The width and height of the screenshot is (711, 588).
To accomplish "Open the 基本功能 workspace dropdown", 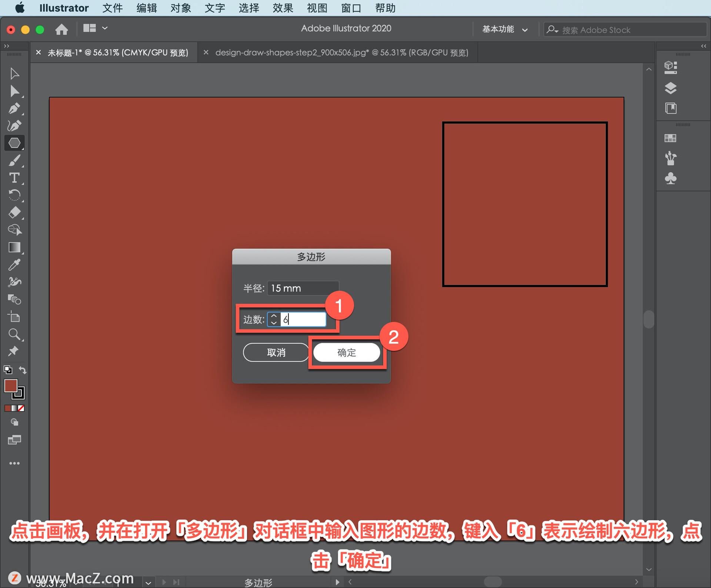I will point(505,29).
